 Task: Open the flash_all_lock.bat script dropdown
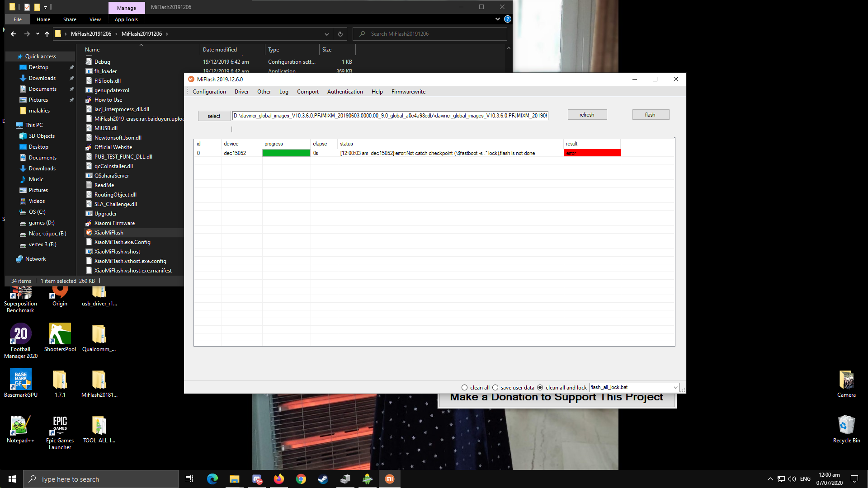click(675, 388)
